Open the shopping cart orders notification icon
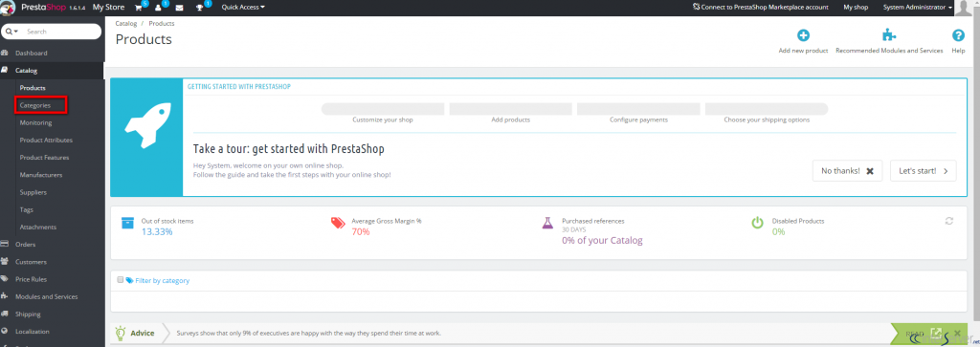Image resolution: width=980 pixels, height=347 pixels. (x=138, y=8)
